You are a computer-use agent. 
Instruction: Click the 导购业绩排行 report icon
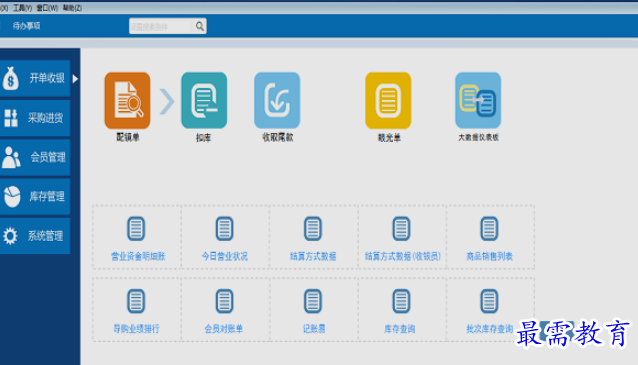click(x=136, y=301)
